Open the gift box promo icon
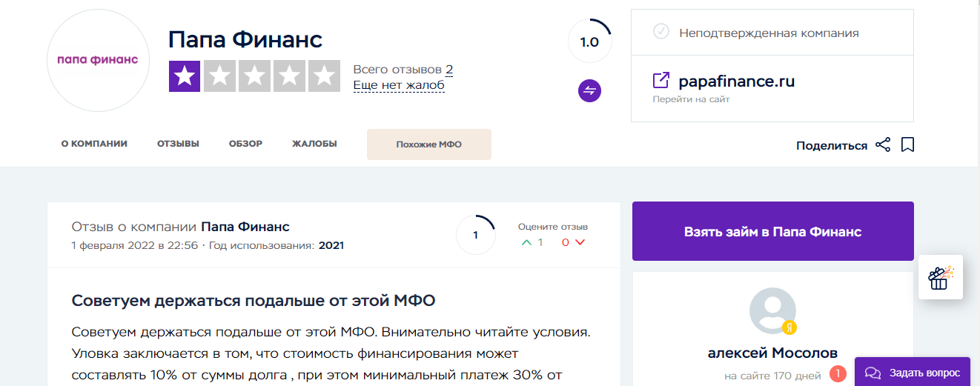Viewport: 980px width, 386px height. tap(941, 277)
